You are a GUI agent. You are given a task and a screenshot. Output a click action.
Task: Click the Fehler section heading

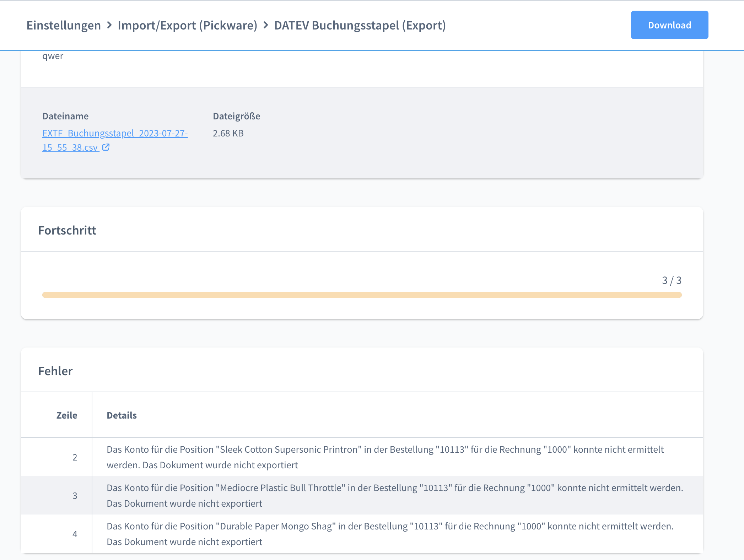55,371
